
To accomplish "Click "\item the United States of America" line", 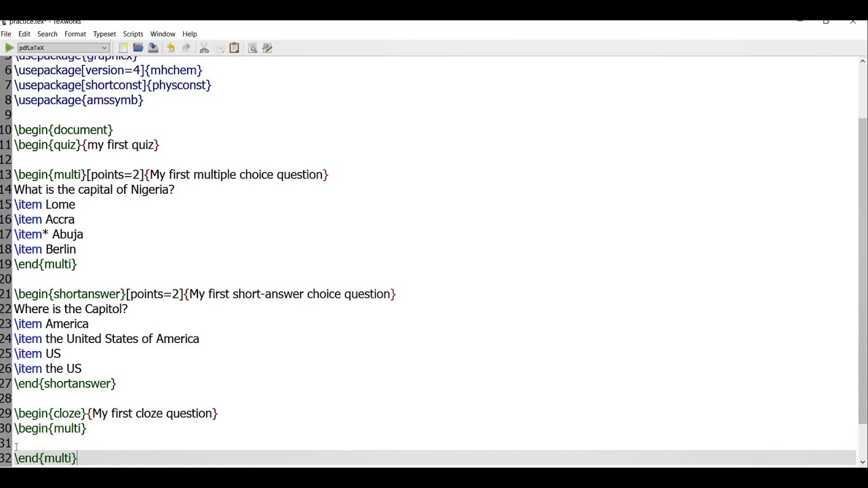I will [x=106, y=338].
